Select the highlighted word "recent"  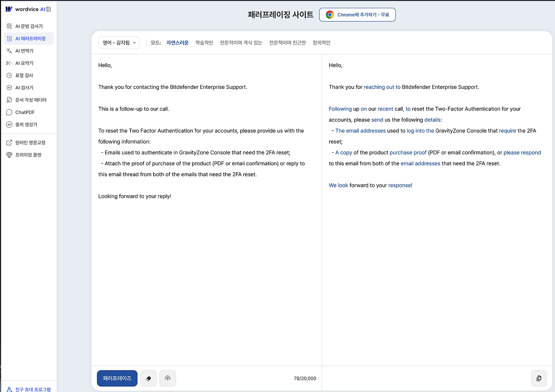(385, 109)
